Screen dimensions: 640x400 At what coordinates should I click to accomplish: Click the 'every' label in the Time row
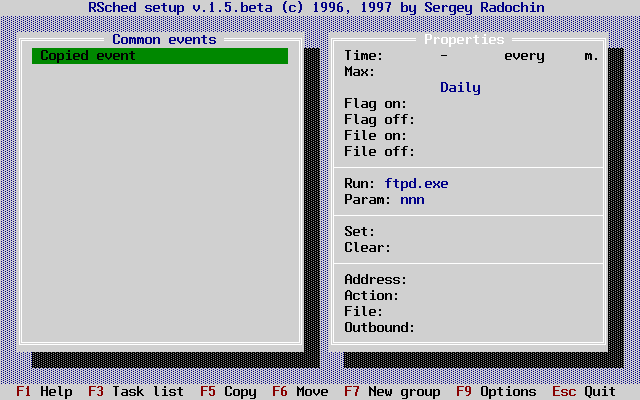coord(524,56)
